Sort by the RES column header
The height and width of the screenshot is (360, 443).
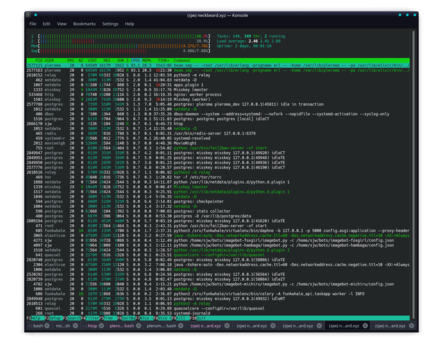point(107,61)
